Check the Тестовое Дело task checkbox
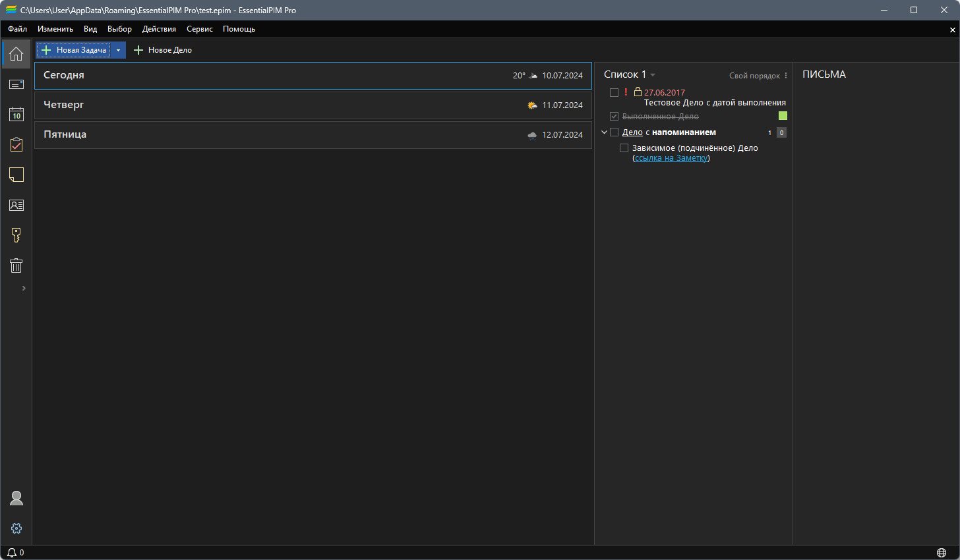 614,93
